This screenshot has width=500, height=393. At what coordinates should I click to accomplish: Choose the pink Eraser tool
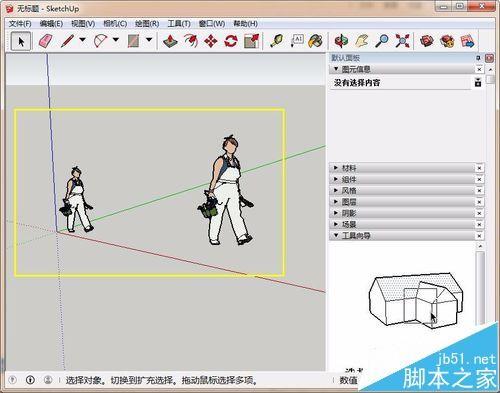(45, 41)
